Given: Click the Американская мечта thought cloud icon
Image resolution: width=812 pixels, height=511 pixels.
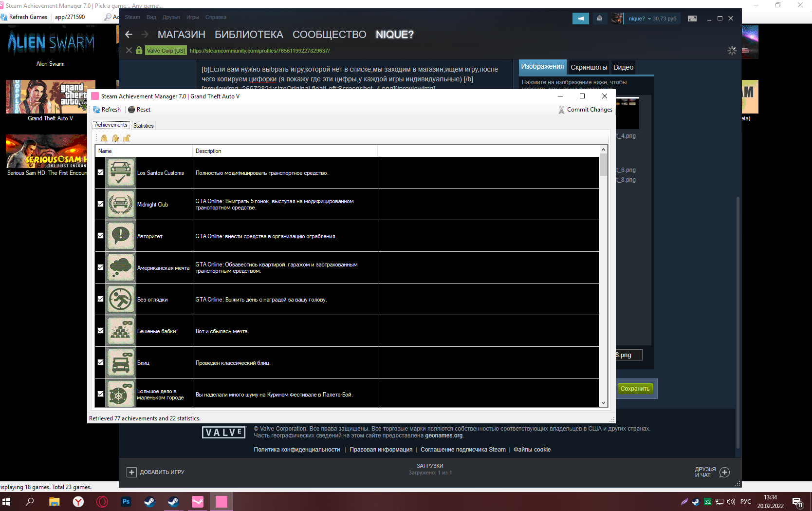Looking at the screenshot, I should (x=121, y=267).
